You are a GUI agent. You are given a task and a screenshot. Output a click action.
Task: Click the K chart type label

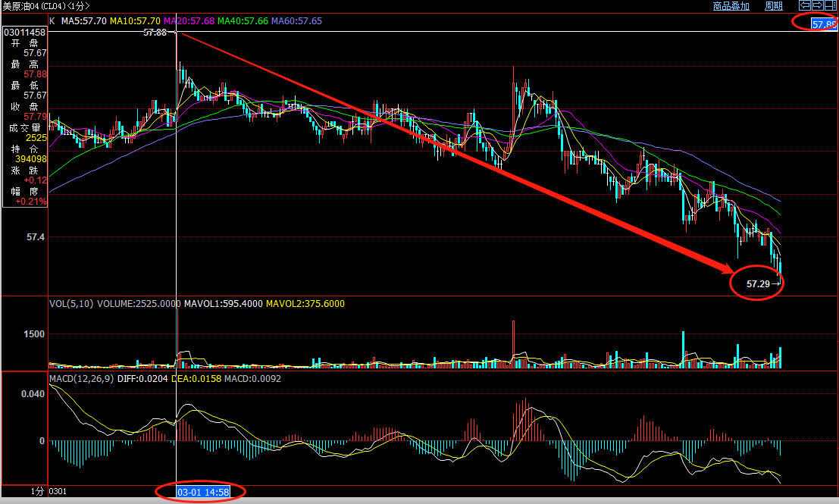click(52, 21)
